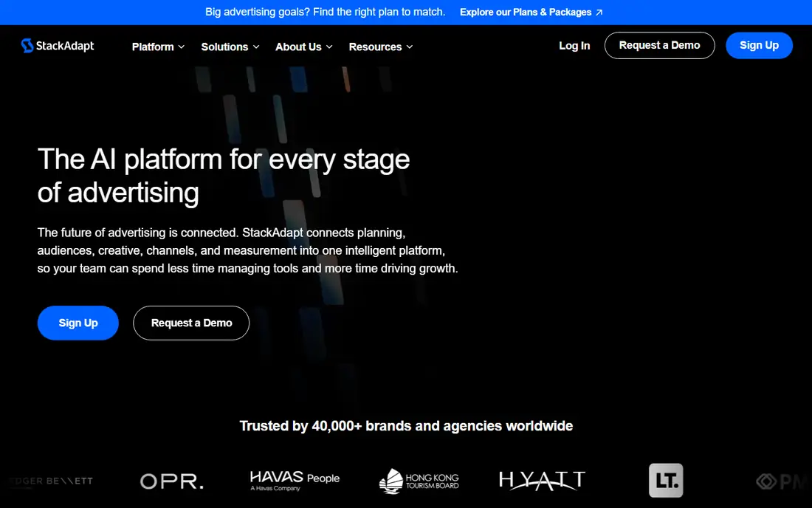Viewport: 812px width, 508px height.
Task: Expand the Resources chevron arrow
Action: pyautogui.click(x=410, y=47)
